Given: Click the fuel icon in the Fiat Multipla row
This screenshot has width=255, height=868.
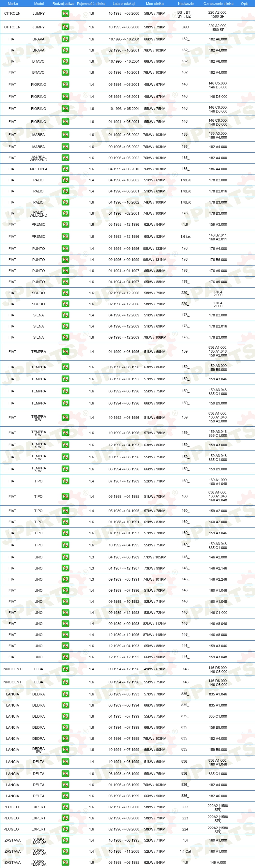Looking at the screenshot, I should [x=65, y=169].
